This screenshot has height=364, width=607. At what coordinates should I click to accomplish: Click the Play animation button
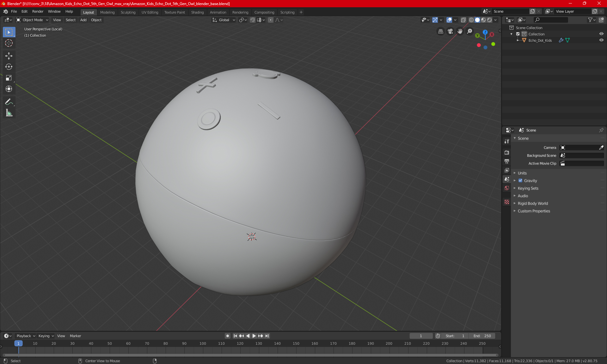(254, 336)
